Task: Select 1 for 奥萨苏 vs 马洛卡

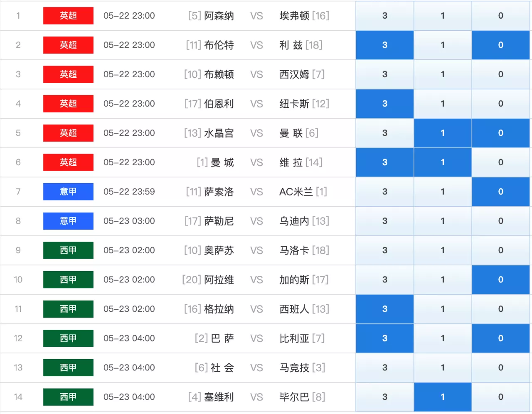Action: [x=443, y=250]
